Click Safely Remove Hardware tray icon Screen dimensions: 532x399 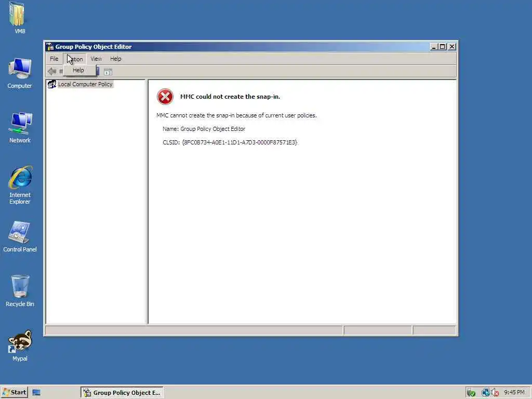click(471, 393)
